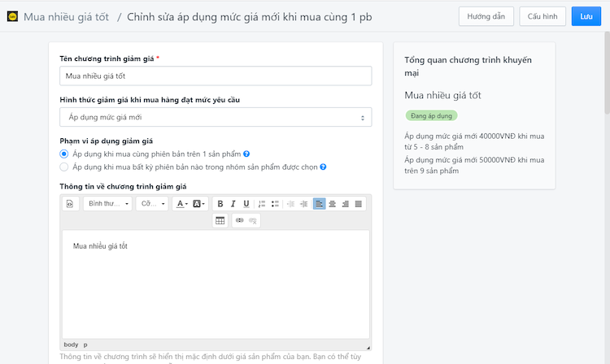Go to 'Mua nhiều giá tốt' breadcrumb
The height and width of the screenshot is (364, 610).
point(66,17)
